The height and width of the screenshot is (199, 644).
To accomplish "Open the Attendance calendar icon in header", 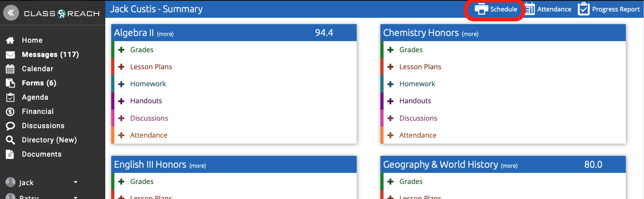I will click(530, 9).
